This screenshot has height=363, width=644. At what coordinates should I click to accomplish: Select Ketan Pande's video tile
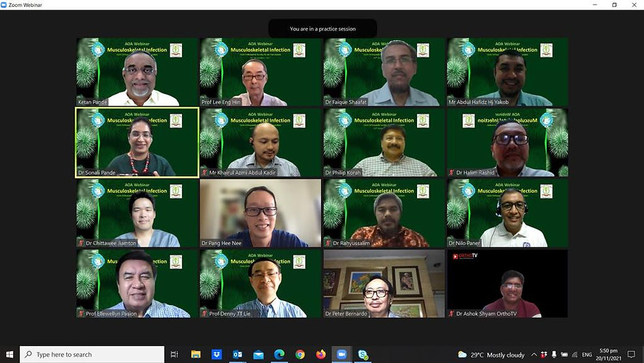pos(138,72)
